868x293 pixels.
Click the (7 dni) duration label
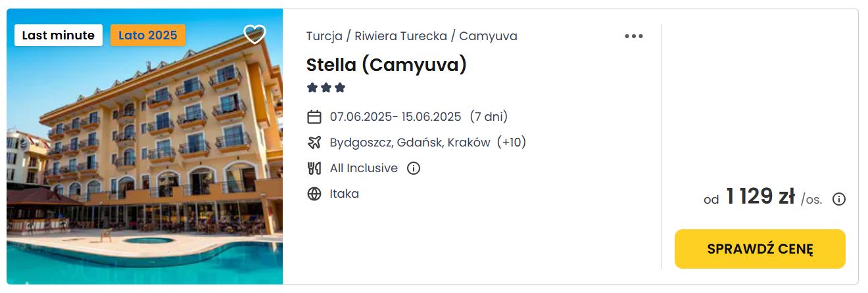pos(489,117)
